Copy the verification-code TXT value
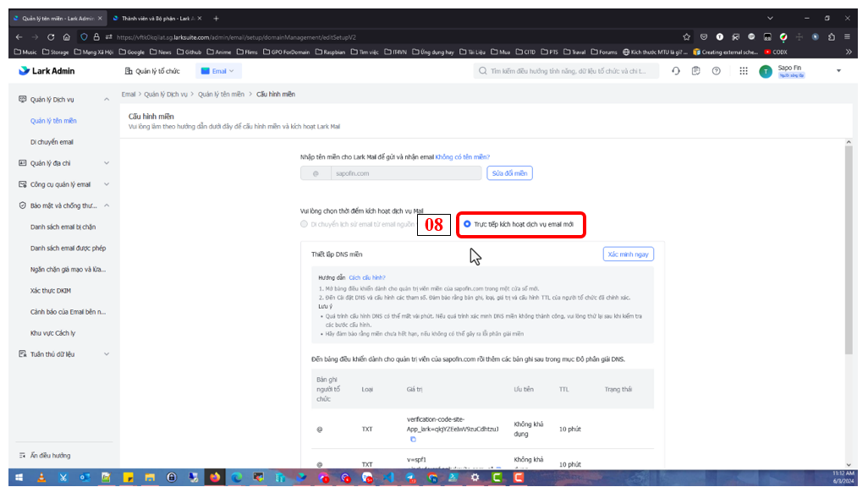Image resolution: width=868 pixels, height=498 pixels. coord(413,440)
